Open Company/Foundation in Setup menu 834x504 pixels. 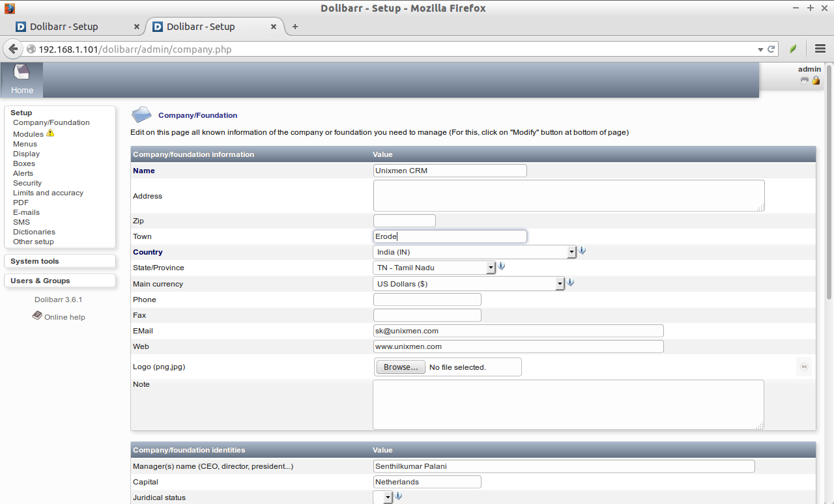(51, 122)
